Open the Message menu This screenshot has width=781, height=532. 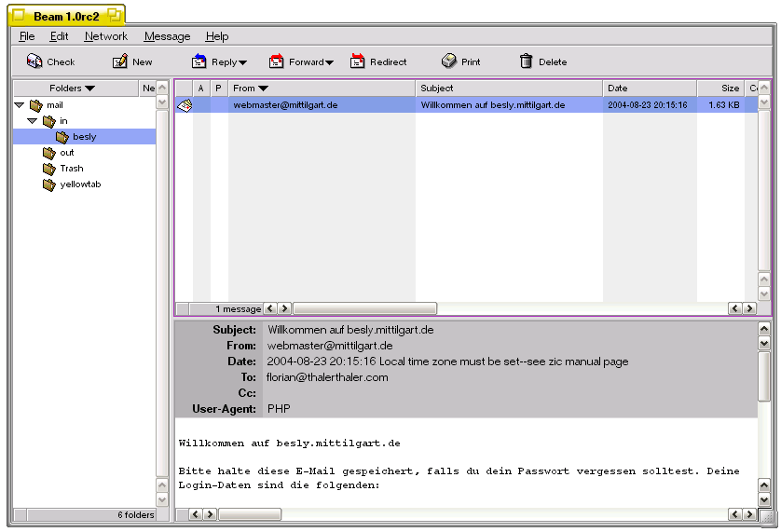(x=167, y=36)
